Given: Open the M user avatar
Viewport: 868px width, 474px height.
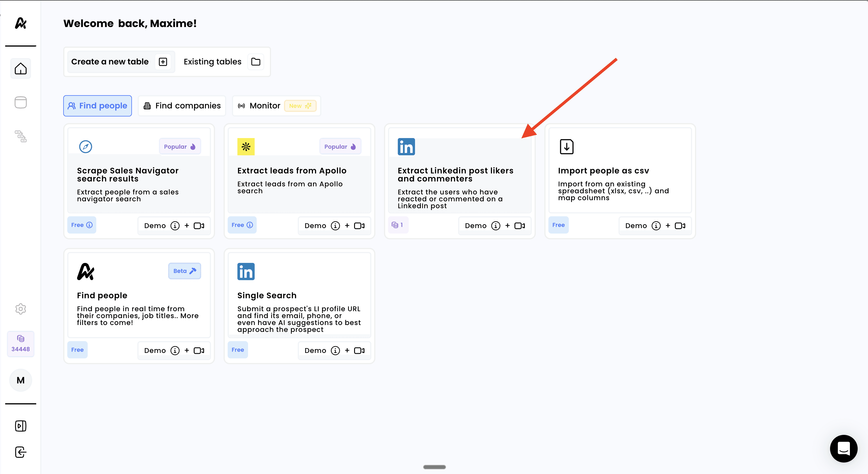Looking at the screenshot, I should (x=21, y=380).
